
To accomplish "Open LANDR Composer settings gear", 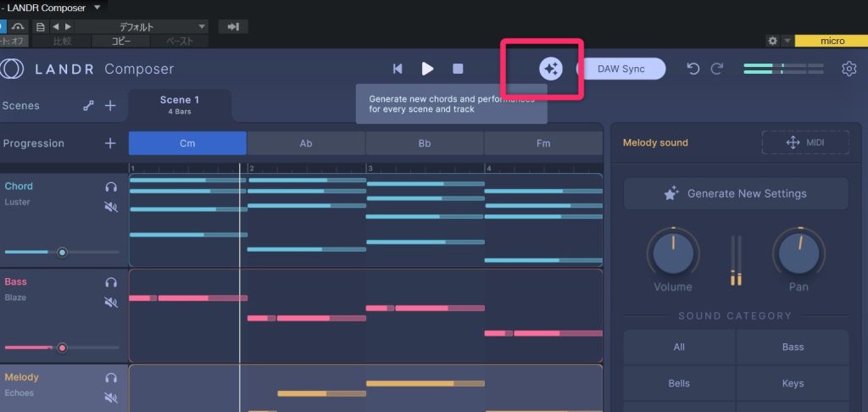I will point(849,69).
